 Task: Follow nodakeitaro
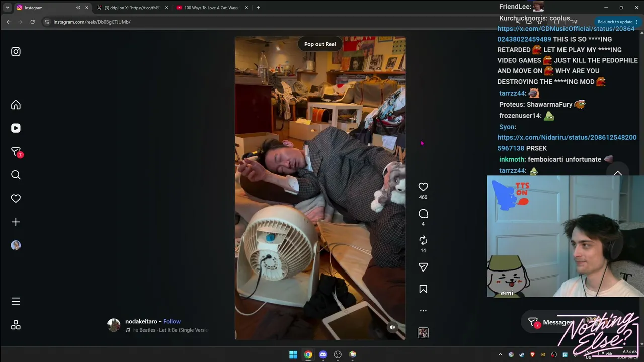[x=172, y=321]
